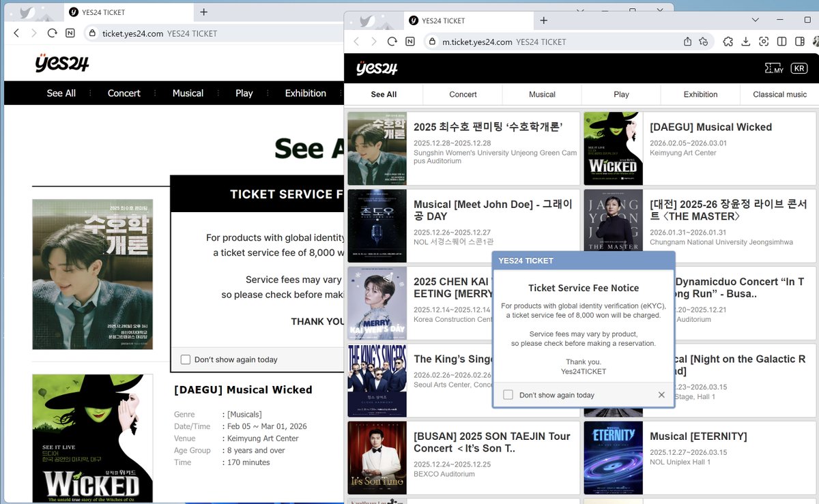Click the N icon in the front window toolbar
Image resolution: width=819 pixels, height=504 pixels.
[409, 42]
